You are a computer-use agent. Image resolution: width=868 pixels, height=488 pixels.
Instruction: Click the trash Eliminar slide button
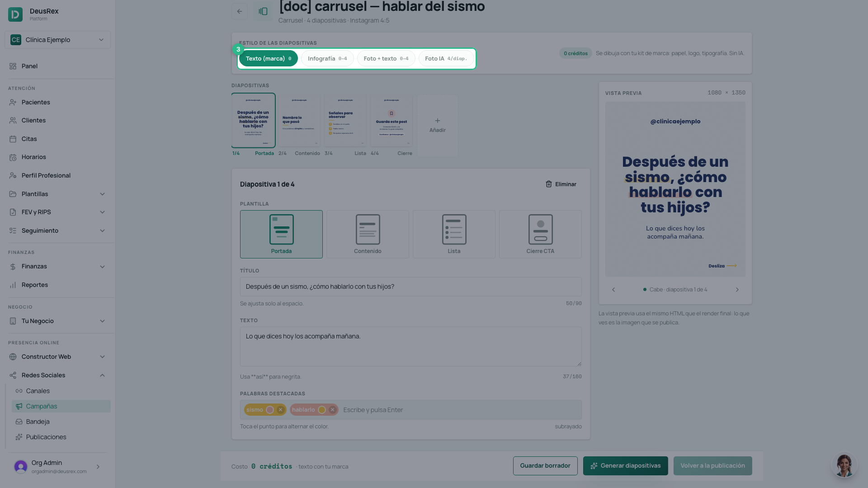click(x=561, y=184)
